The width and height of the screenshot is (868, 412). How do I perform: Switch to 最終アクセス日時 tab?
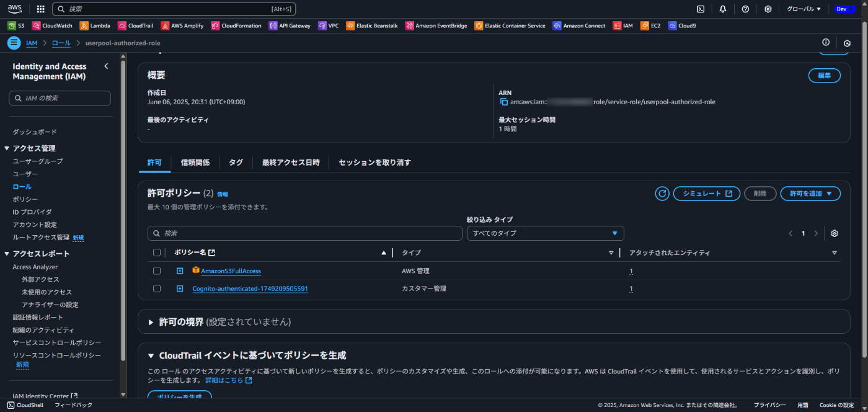(x=291, y=163)
